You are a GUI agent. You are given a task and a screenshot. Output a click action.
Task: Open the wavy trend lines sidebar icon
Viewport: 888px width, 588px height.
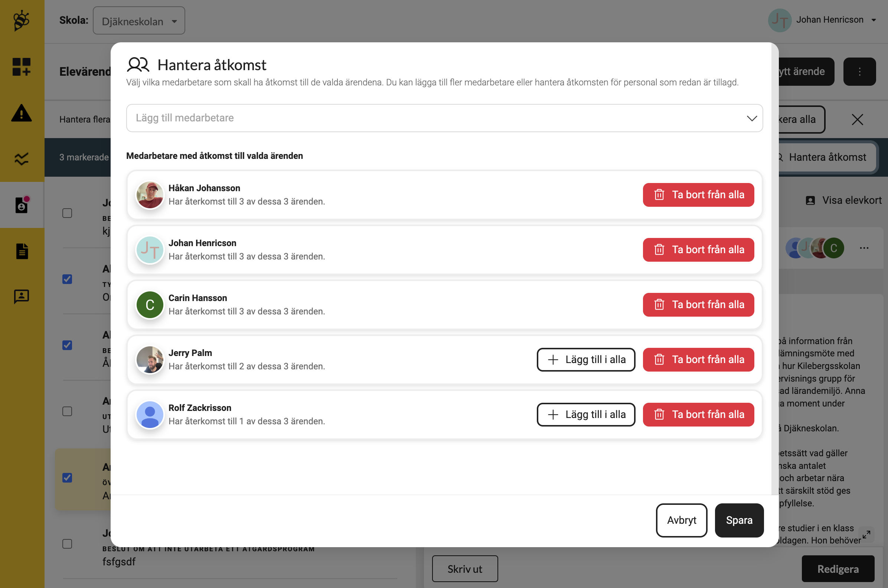(22, 159)
